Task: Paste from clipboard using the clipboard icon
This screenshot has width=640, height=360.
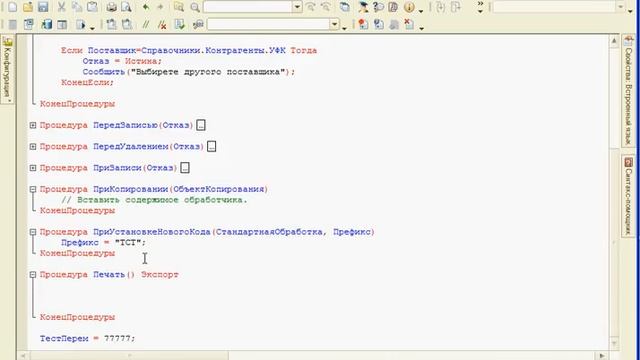Action: click(92, 7)
